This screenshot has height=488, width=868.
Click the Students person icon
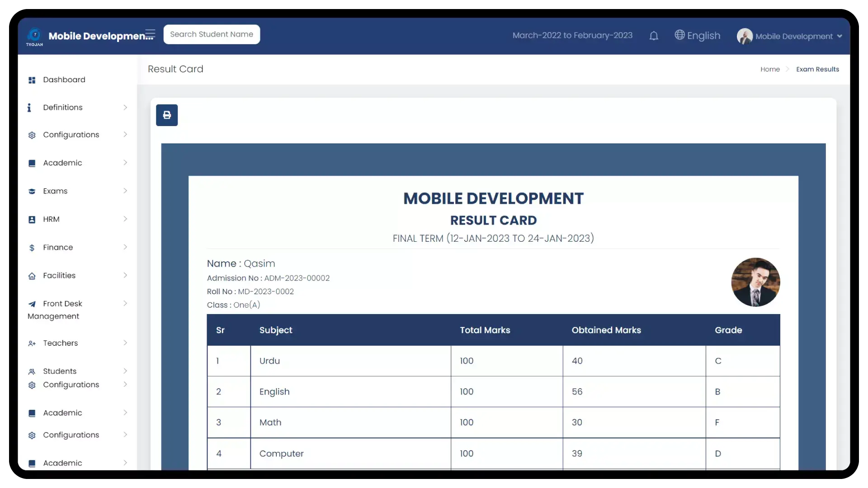[32, 371]
